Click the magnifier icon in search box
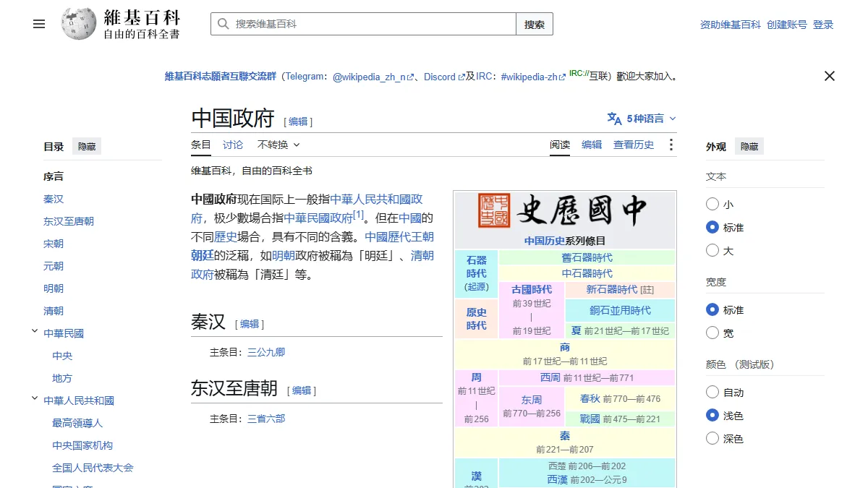This screenshot has height=488, width=868. [x=223, y=24]
